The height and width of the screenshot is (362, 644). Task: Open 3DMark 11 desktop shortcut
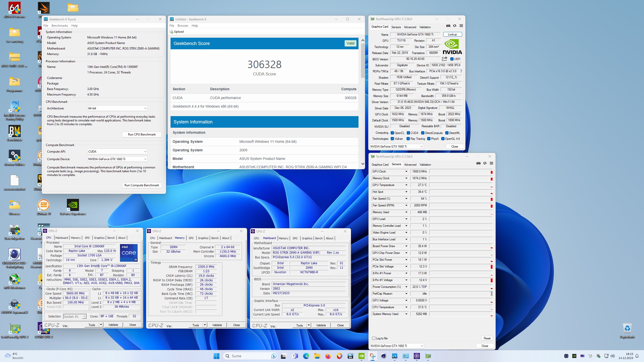coord(44,207)
